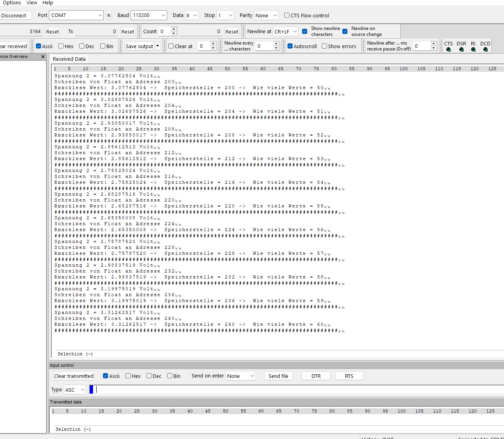Image resolution: width=504 pixels, height=439 pixels.
Task: Open the Newline at CR+LF dropdown
Action: click(295, 31)
